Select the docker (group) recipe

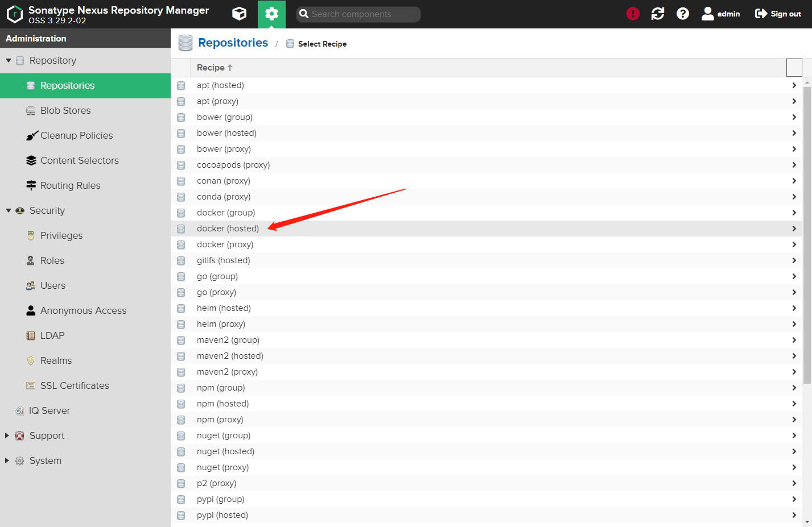(x=487, y=213)
